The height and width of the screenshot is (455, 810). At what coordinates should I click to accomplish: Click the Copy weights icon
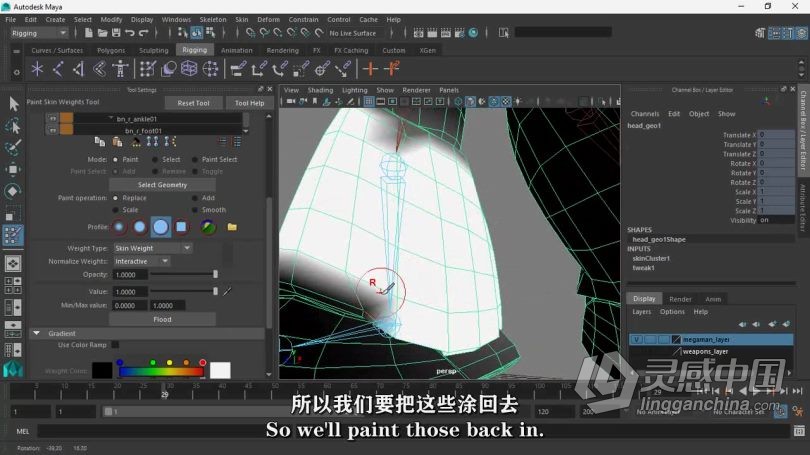(x=100, y=142)
